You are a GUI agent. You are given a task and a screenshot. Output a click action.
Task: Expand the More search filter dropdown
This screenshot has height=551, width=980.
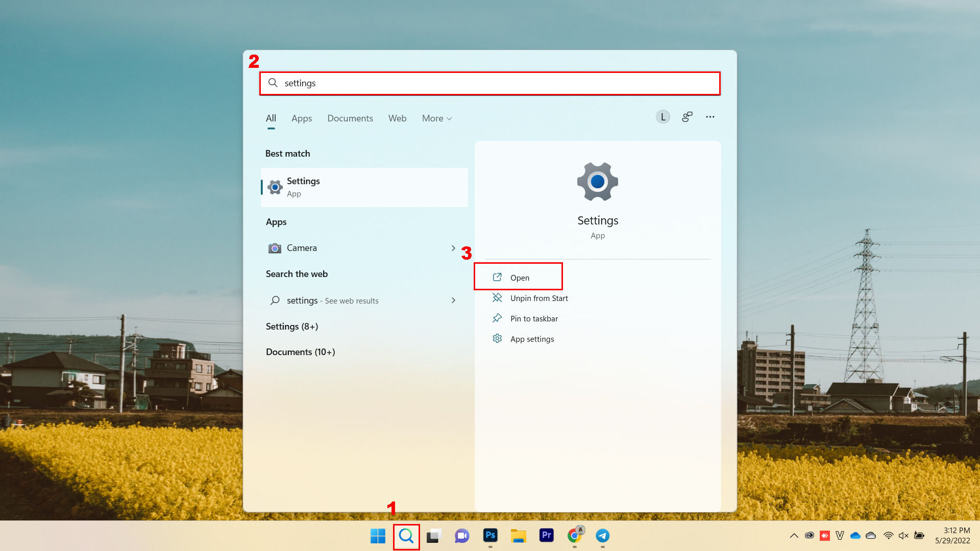[x=436, y=118]
